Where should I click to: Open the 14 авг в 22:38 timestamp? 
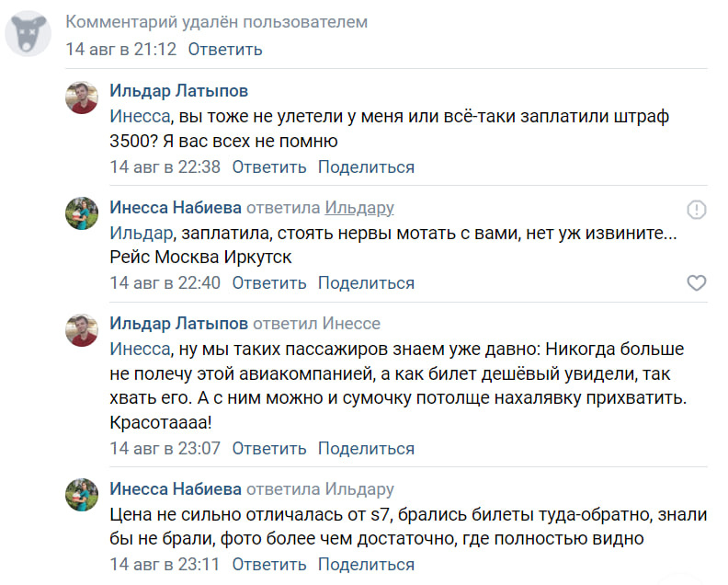(x=165, y=166)
